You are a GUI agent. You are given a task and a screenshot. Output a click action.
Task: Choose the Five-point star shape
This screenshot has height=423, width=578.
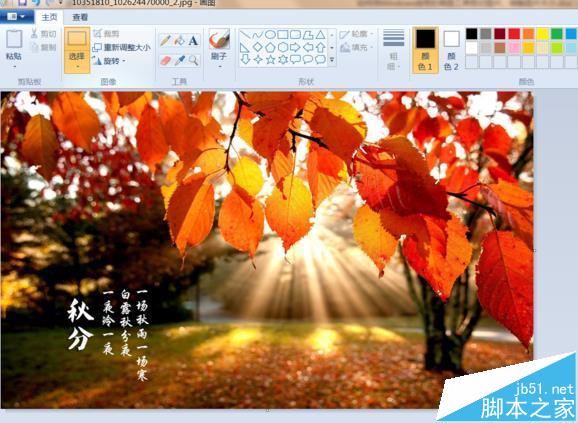[x=270, y=59]
